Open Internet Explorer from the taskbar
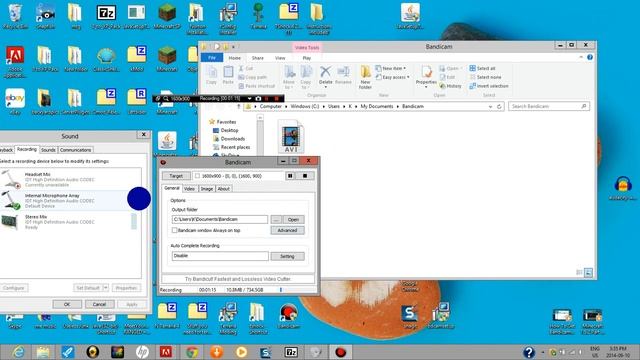The width and height of the screenshot is (640, 360). click(x=18, y=352)
